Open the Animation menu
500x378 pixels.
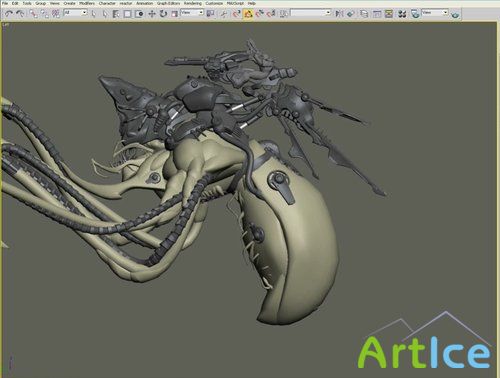click(x=145, y=3)
